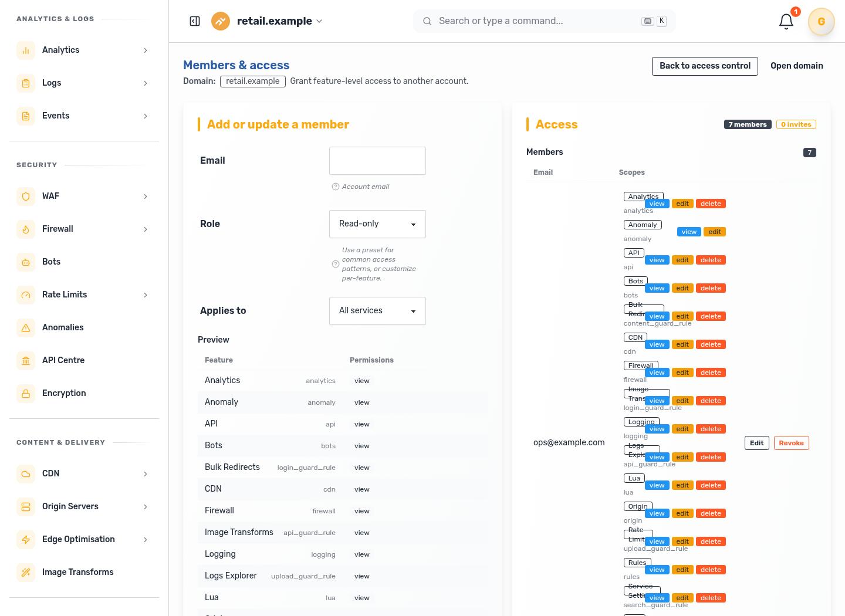Edit ops@example.com member

click(756, 443)
